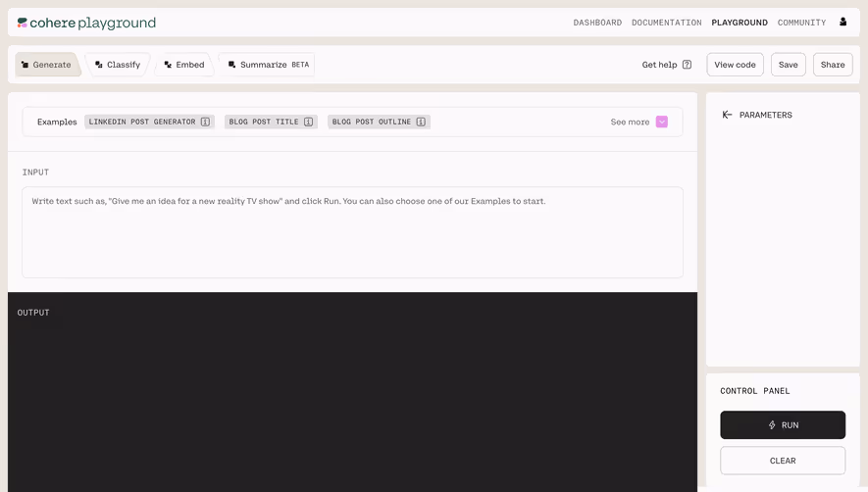
Task: Click the OUTPUT label
Action: (33, 313)
